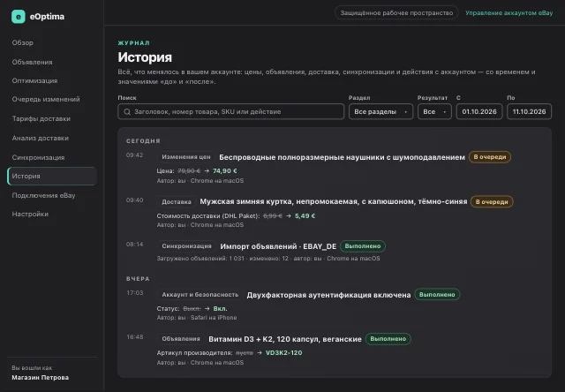Image resolution: width=565 pixels, height=392 pixels.
Task: Click the Доставка tag
Action: (177, 202)
